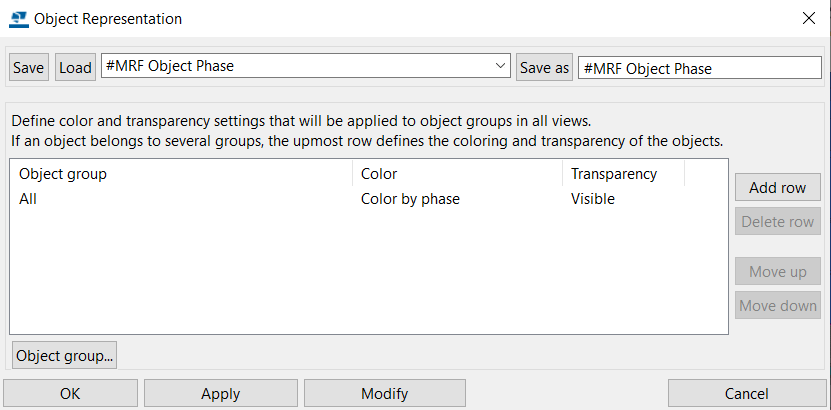
Task: Click the Apply button
Action: [220, 394]
